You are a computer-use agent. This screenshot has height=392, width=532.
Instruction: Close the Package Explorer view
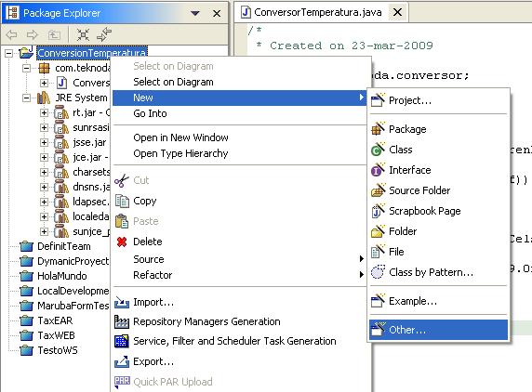click(x=217, y=14)
